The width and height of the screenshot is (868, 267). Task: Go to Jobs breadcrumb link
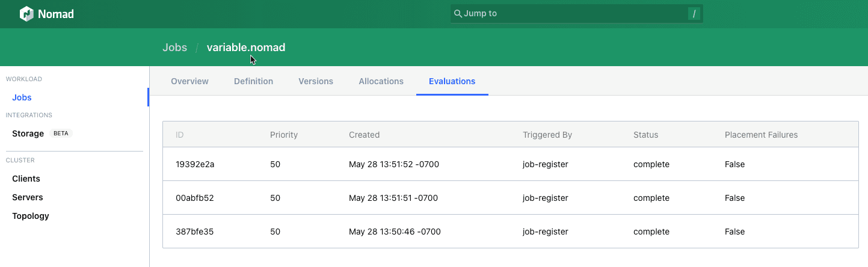[174, 48]
